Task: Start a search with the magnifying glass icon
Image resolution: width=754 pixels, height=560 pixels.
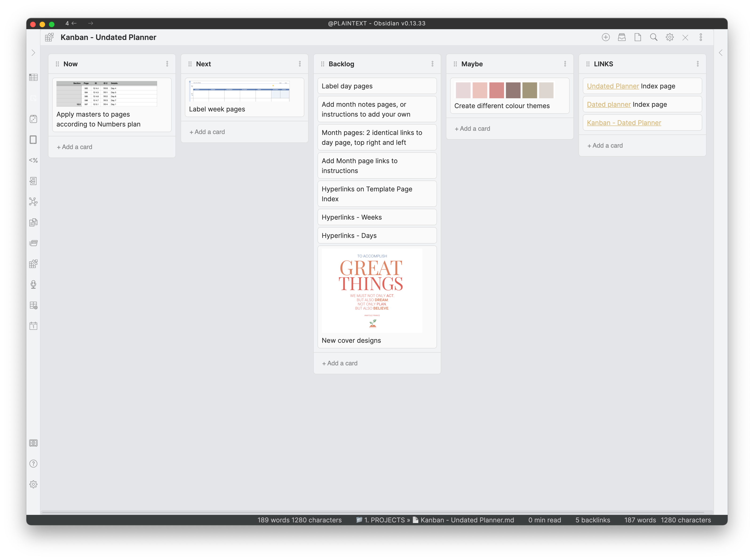Action: coord(653,37)
